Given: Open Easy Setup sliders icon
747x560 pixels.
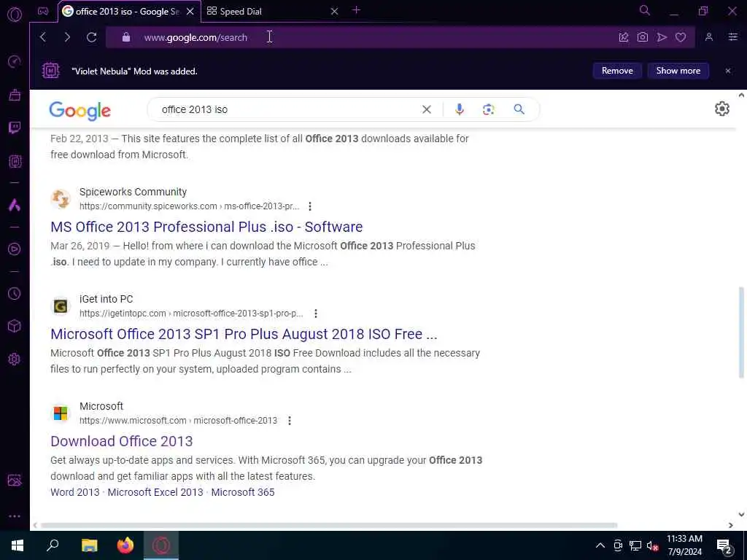Looking at the screenshot, I should (733, 37).
